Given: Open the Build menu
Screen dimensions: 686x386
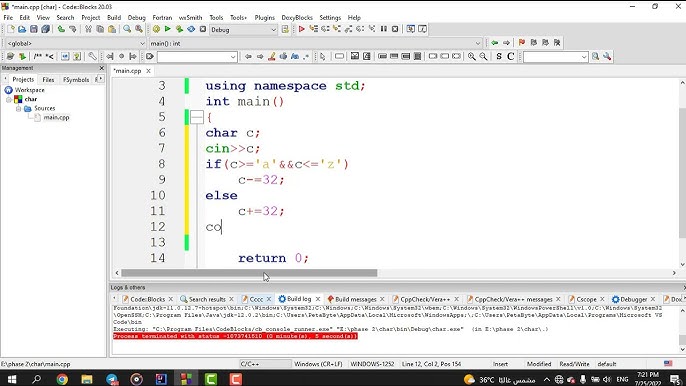Looking at the screenshot, I should coord(114,18).
